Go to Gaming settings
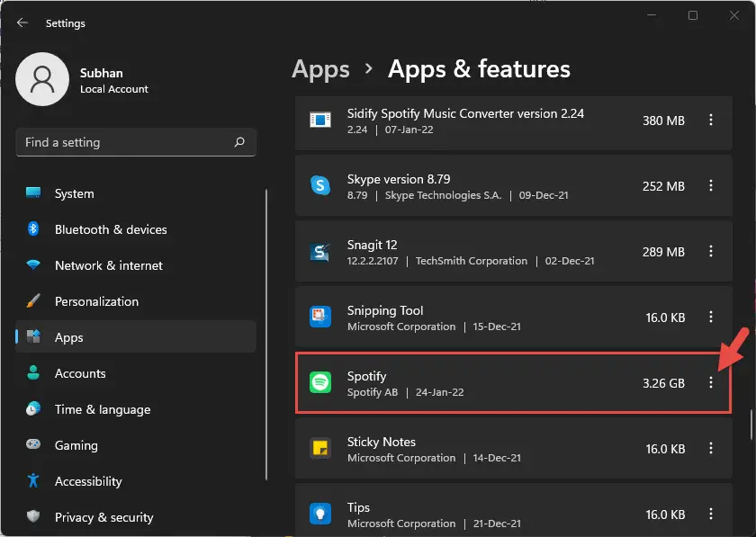The width and height of the screenshot is (756, 537). click(136, 445)
